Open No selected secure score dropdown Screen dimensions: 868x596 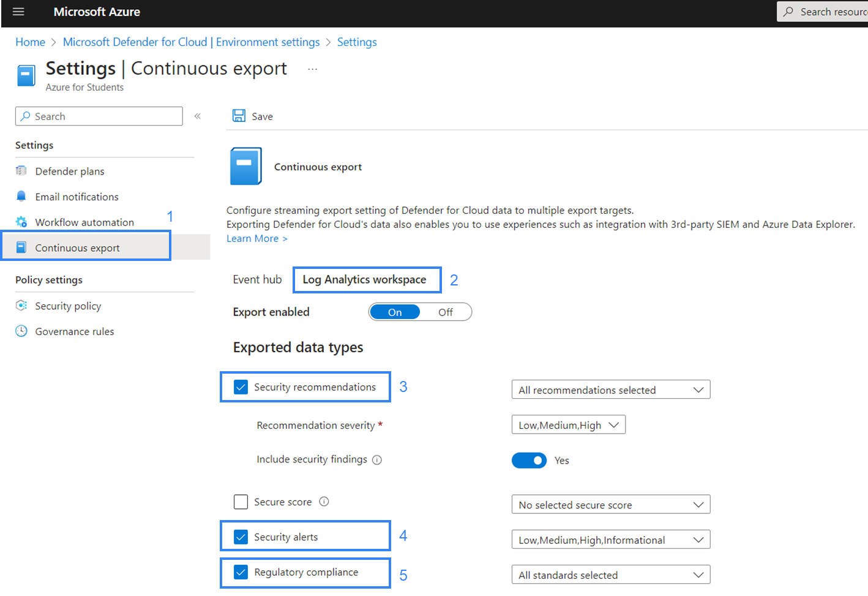[611, 505]
